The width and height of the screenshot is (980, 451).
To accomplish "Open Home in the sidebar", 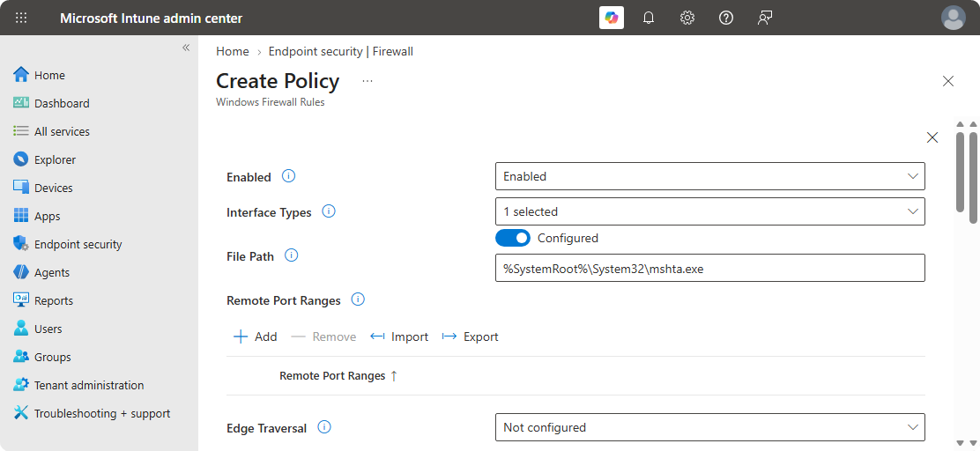I will coord(50,75).
